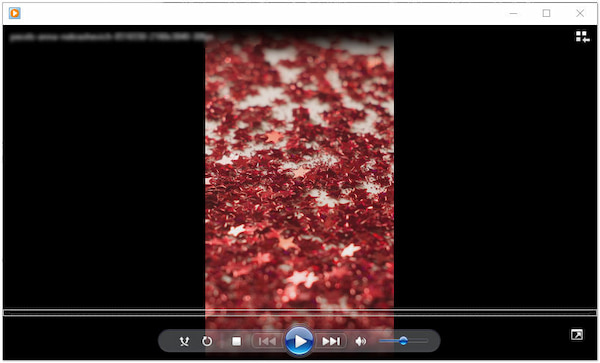600x363 pixels.
Task: Skip to the next track
Action: 331,341
